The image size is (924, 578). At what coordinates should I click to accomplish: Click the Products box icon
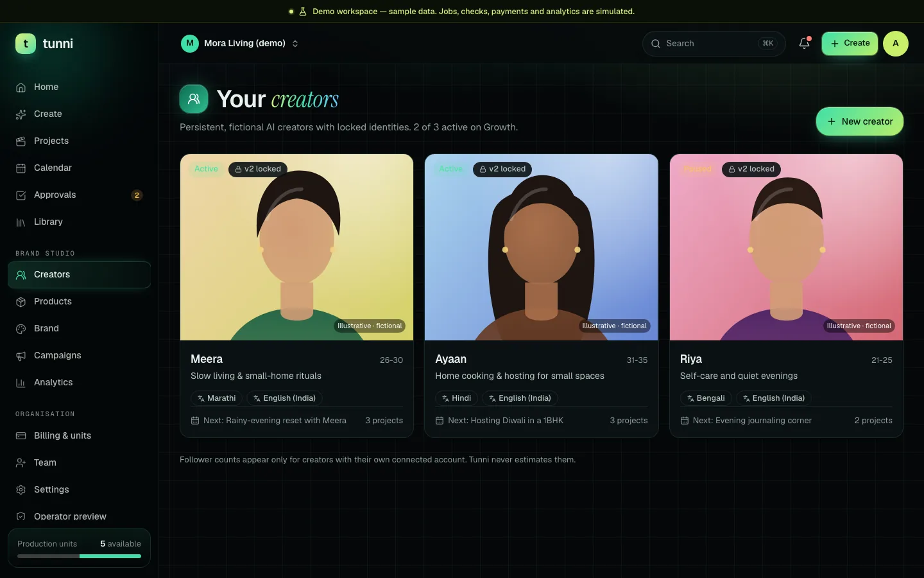(21, 302)
